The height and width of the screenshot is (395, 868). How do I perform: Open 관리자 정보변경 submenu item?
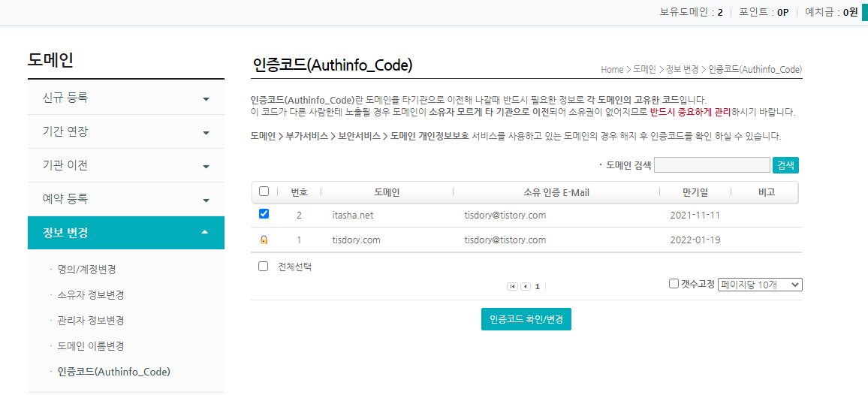(x=90, y=321)
